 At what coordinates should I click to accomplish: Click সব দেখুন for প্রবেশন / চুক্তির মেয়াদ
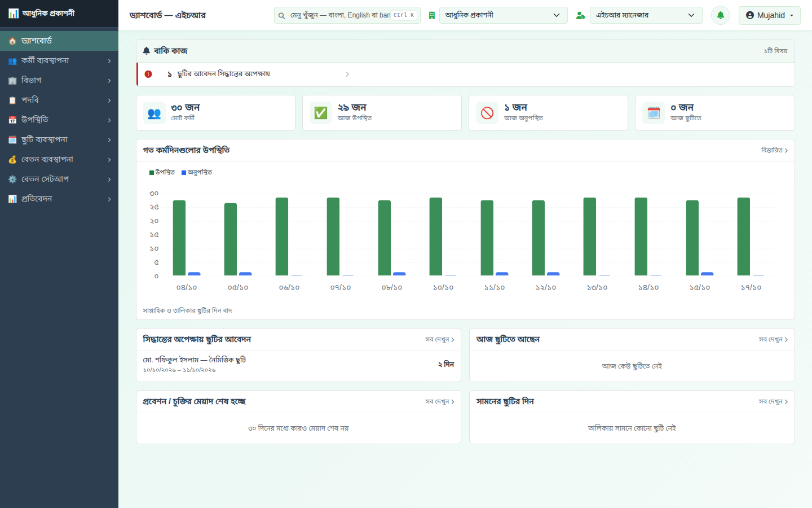(440, 401)
